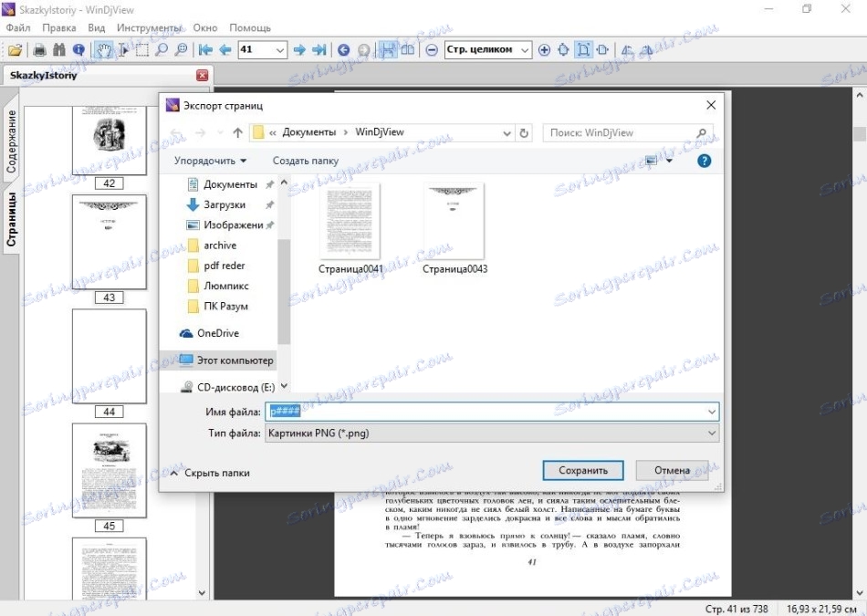Activate the Hand pan tool

click(104, 50)
